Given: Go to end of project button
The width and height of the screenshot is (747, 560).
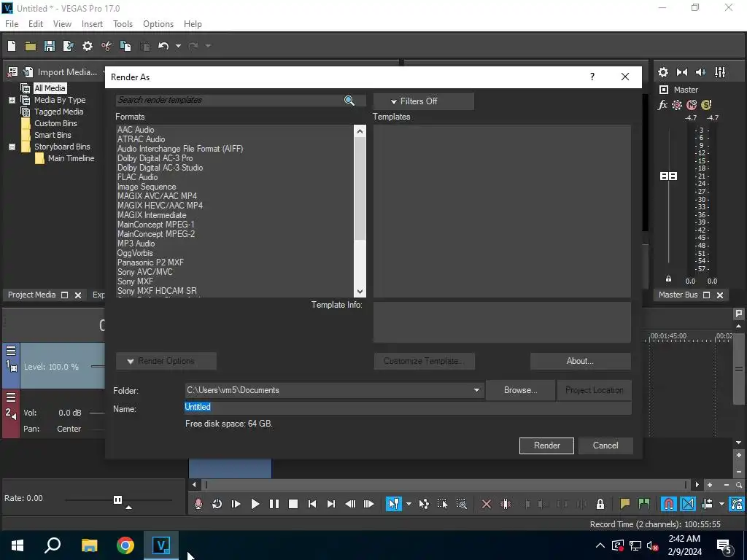Looking at the screenshot, I should tap(331, 504).
